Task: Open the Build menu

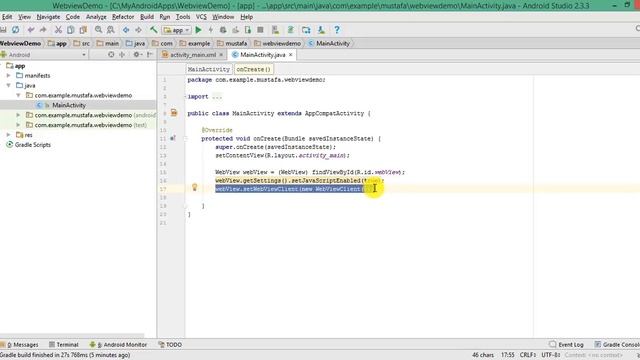Action: tap(147, 17)
